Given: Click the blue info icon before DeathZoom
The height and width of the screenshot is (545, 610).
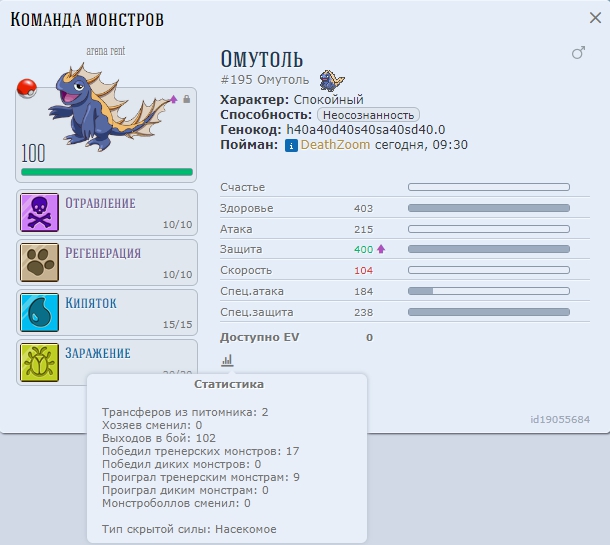Looking at the screenshot, I should pos(291,145).
